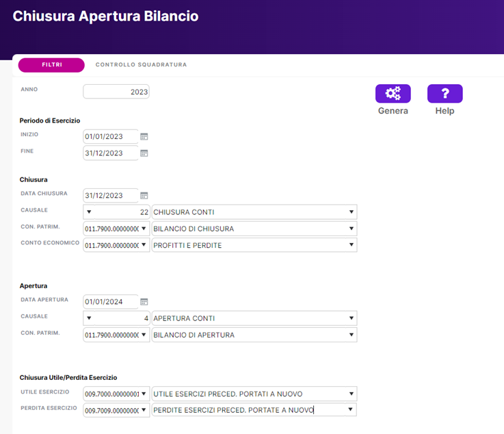Click the Data Chiusura date field
The height and width of the screenshot is (434, 504).
pos(111,196)
